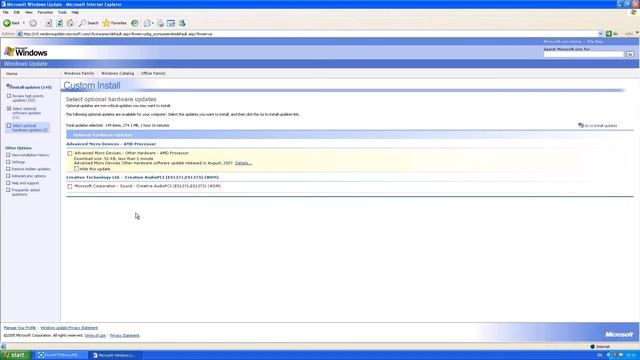Image resolution: width=640 pixels, height=360 pixels.
Task: Switch to Microsoft Windows Update taskbar button
Action: click(116, 355)
